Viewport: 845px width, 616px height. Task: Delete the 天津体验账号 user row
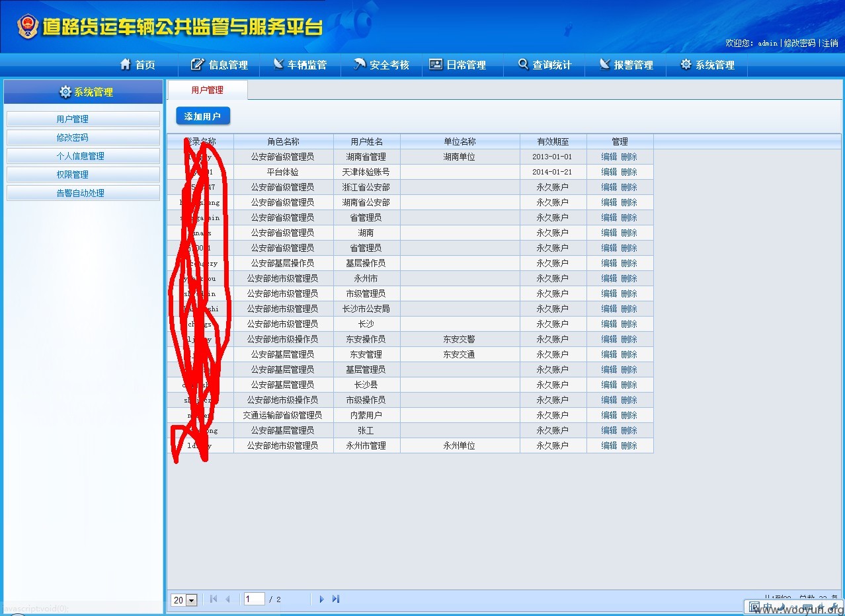click(629, 172)
